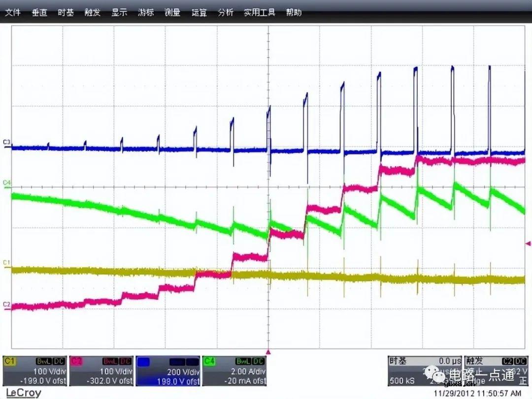Click the trigger delay marker below the grid
Viewport: 532px width, 399px height.
[x=268, y=352]
